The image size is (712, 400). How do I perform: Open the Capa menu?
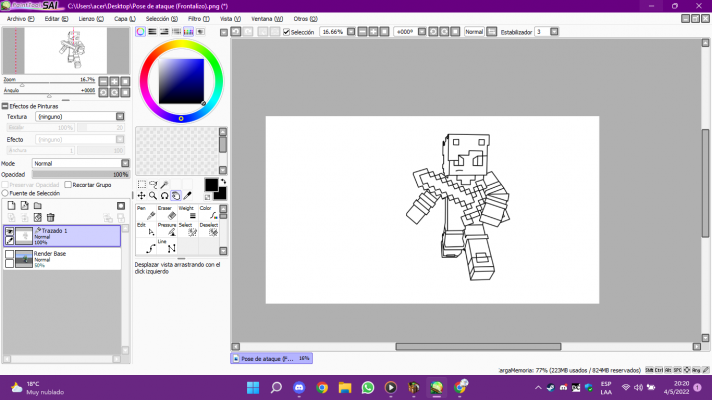[x=123, y=19]
